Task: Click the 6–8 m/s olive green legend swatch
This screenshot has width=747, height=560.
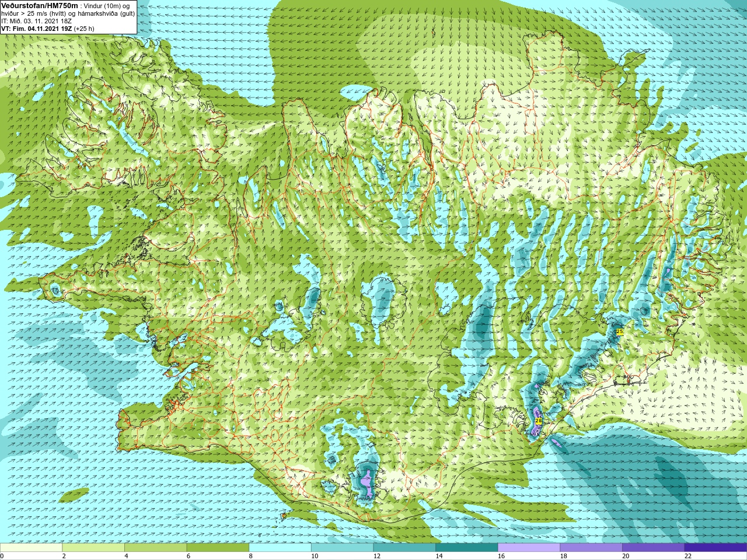Action: [x=218, y=548]
